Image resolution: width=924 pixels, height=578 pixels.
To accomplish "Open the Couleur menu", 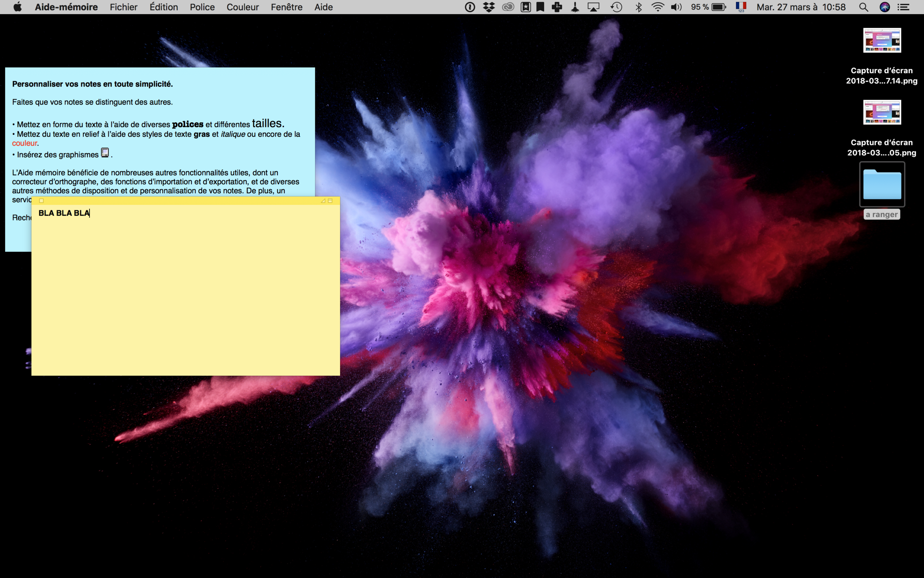I will point(242,7).
